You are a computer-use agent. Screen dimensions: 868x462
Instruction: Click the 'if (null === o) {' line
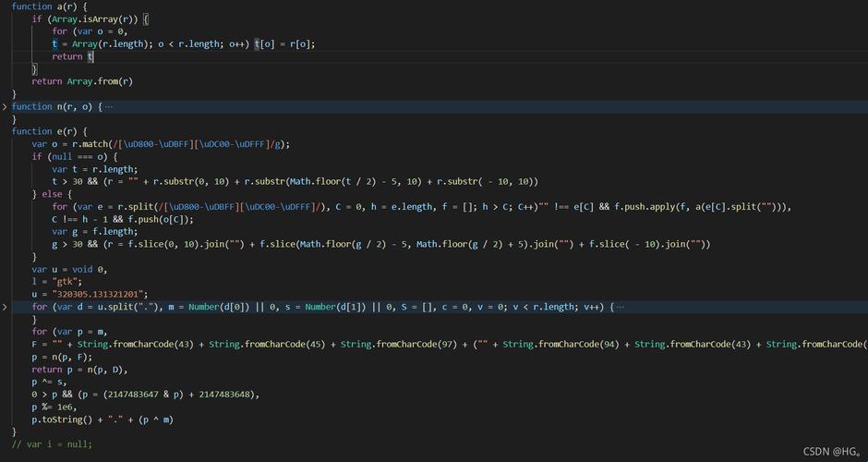click(75, 157)
